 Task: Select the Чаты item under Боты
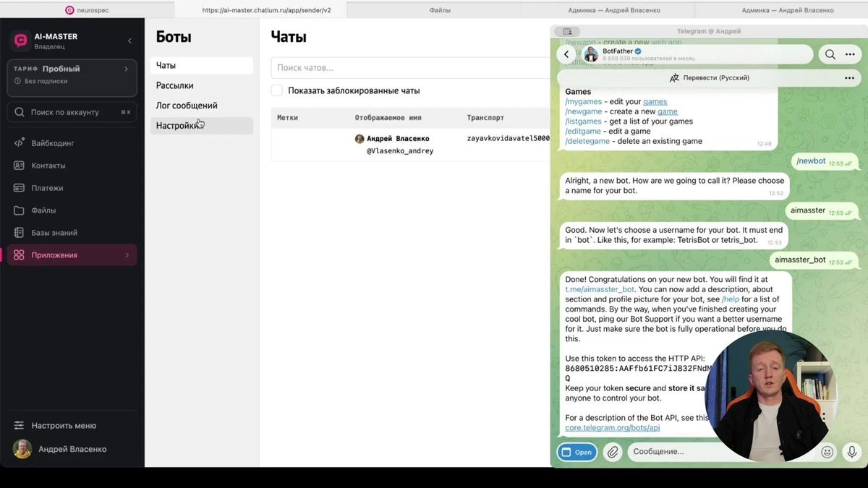[202, 65]
